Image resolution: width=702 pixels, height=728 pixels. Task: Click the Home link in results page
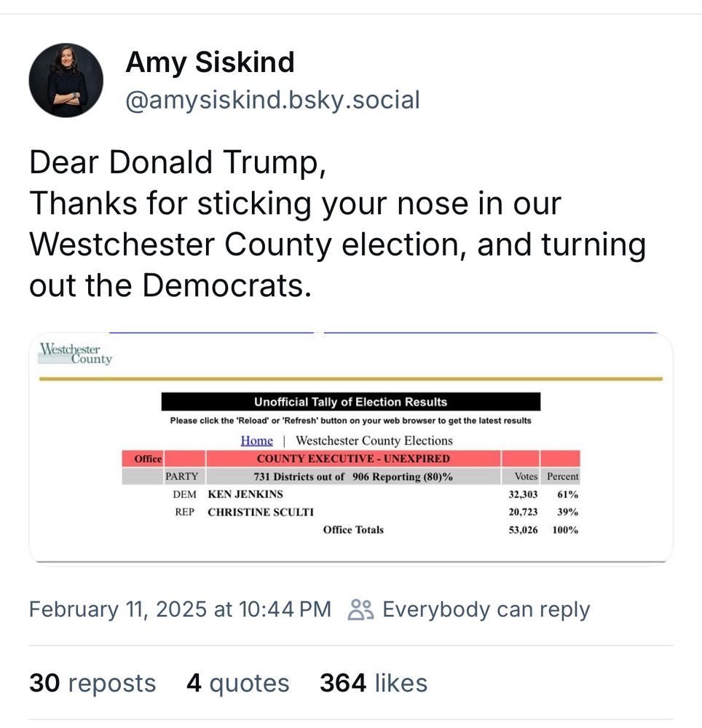pos(257,440)
